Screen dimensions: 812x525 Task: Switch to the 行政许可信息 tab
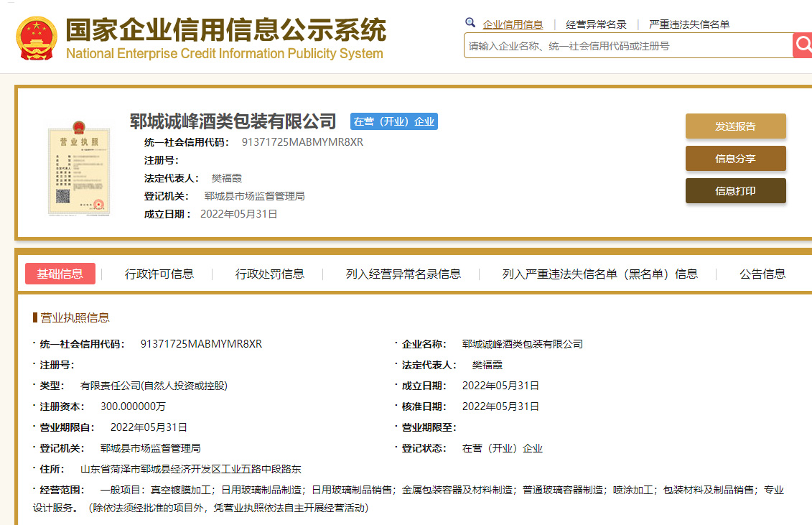point(159,274)
